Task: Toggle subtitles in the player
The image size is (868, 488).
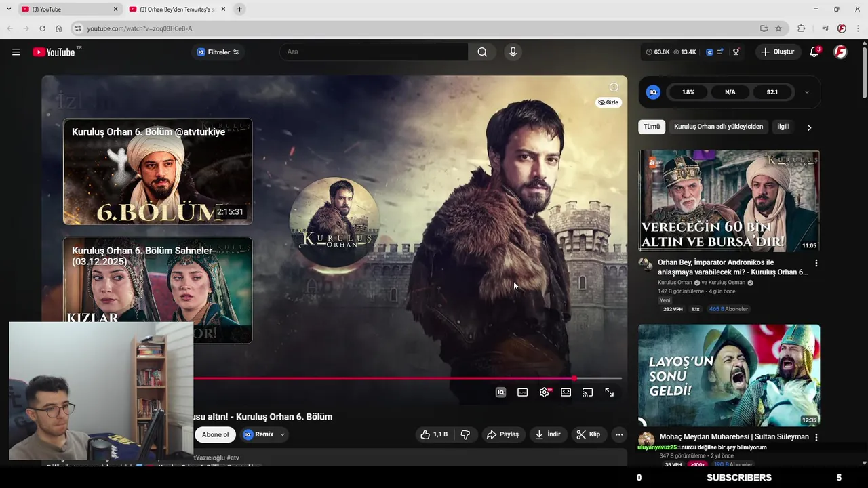Action: point(522,392)
